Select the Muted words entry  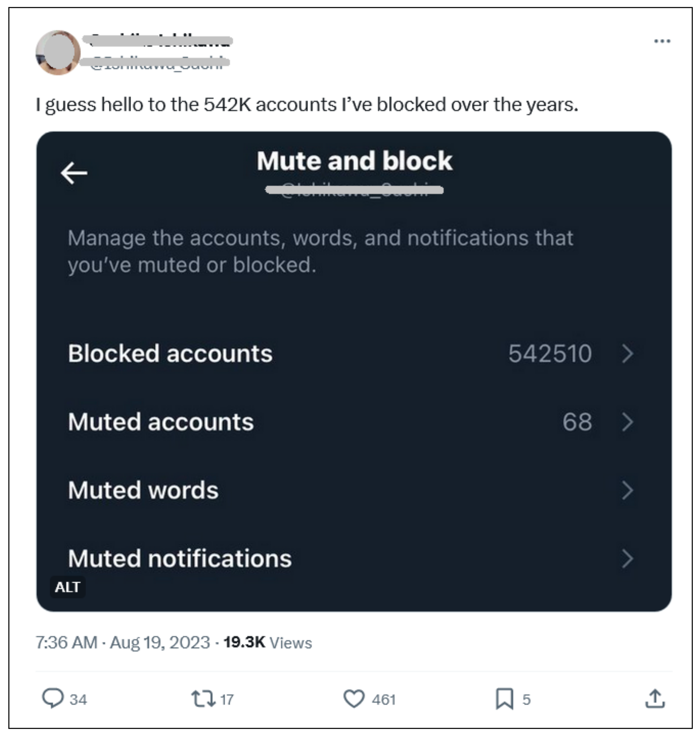point(143,491)
